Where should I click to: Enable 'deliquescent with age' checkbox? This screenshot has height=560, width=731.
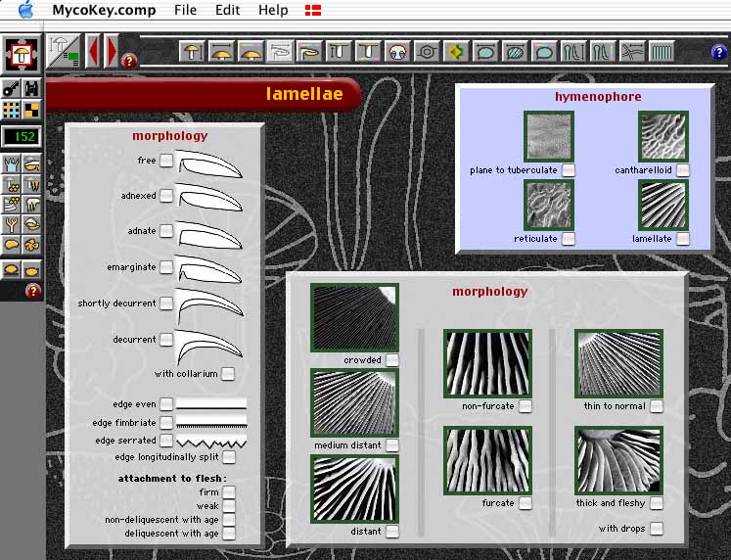(x=228, y=534)
